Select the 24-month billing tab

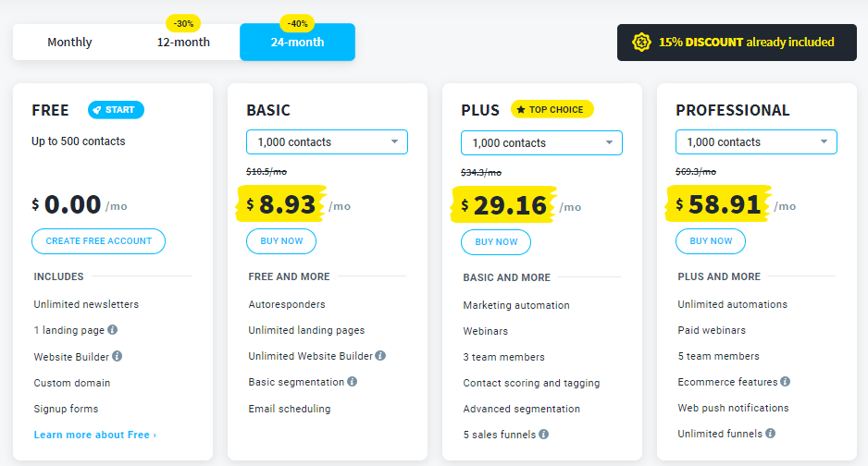click(x=297, y=43)
